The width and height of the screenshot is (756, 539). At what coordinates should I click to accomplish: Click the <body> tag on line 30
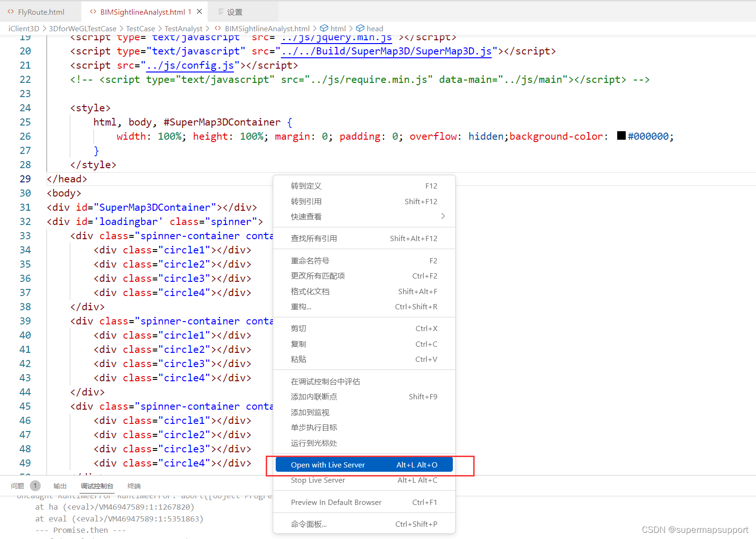coord(64,193)
